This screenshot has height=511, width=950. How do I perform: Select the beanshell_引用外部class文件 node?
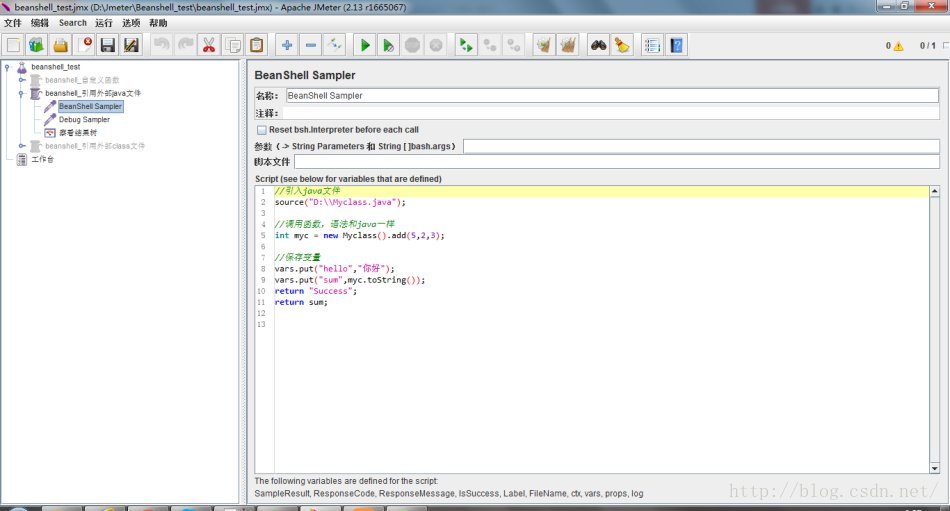(95, 146)
